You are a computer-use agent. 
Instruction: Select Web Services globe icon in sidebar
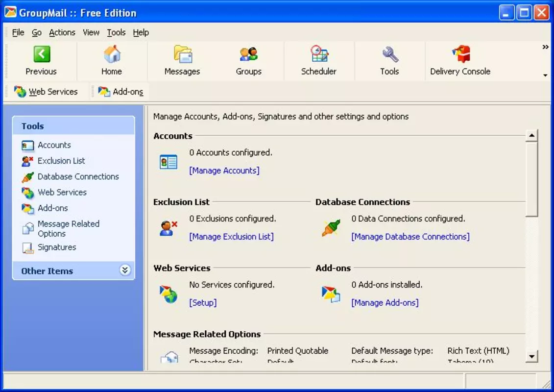(x=27, y=193)
